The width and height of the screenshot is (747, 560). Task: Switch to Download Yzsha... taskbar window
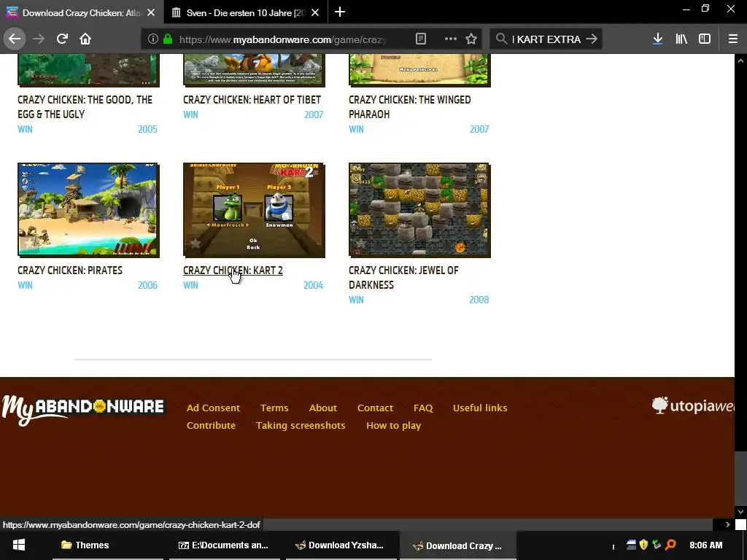341,545
